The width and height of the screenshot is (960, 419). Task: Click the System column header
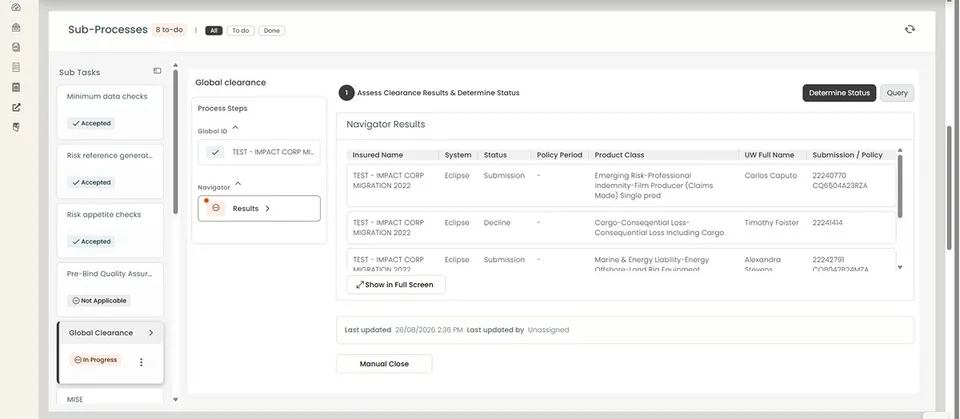[458, 155]
